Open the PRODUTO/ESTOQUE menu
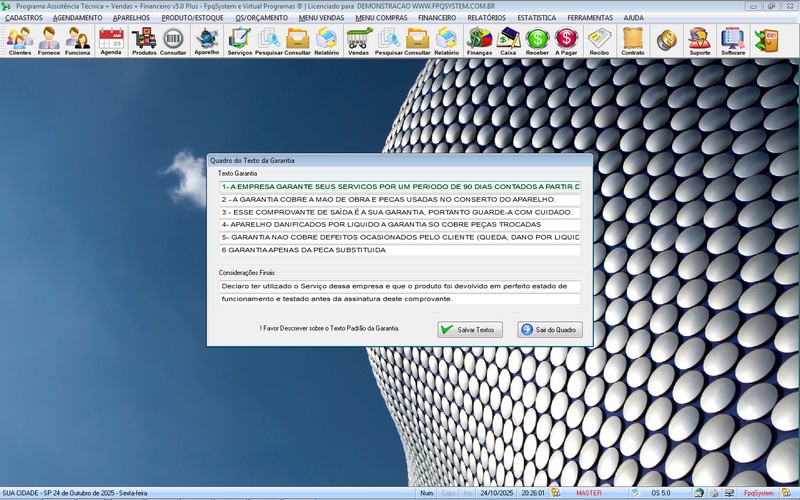This screenshot has height=500, width=800. click(x=192, y=18)
